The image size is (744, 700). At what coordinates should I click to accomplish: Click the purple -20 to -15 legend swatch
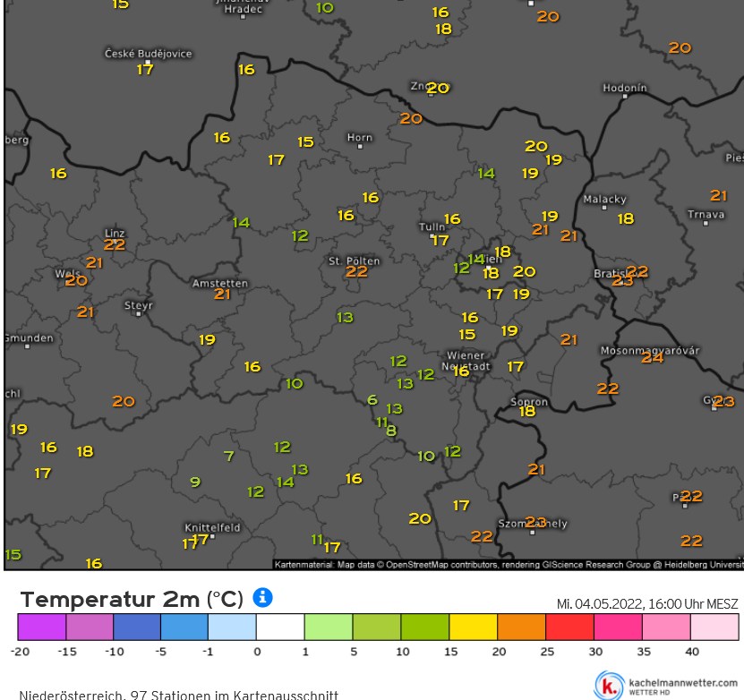click(41, 627)
